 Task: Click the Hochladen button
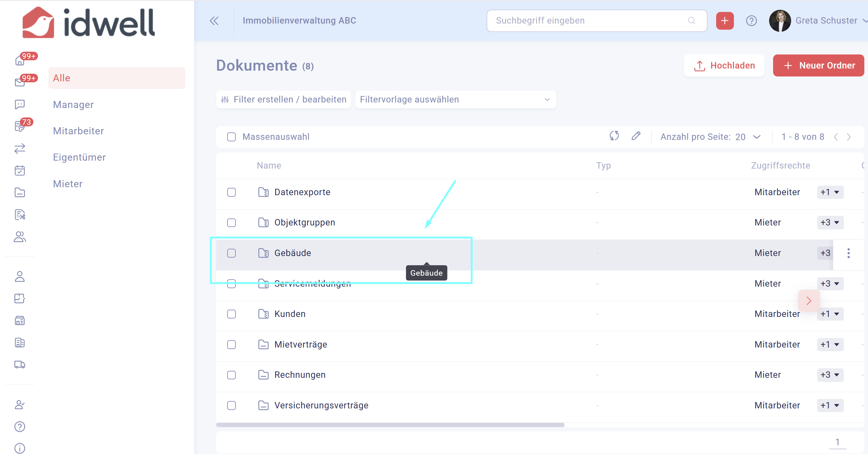[723, 66]
